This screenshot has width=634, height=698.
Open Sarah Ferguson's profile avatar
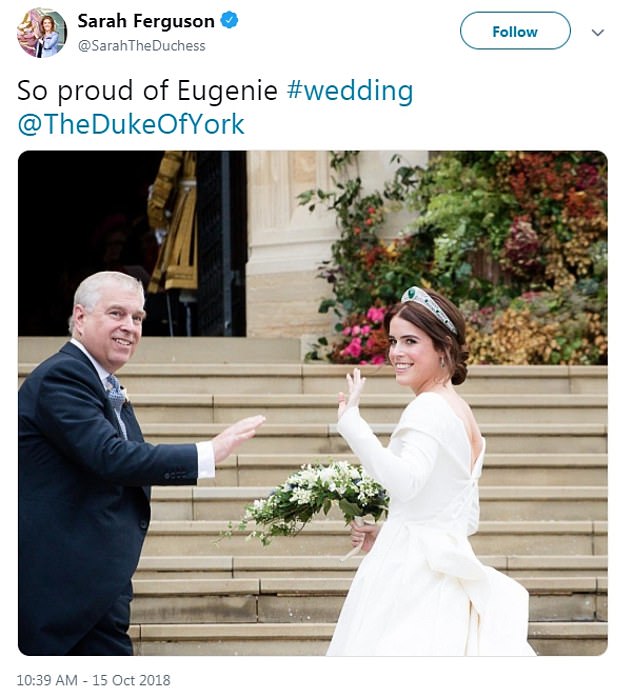pos(42,33)
